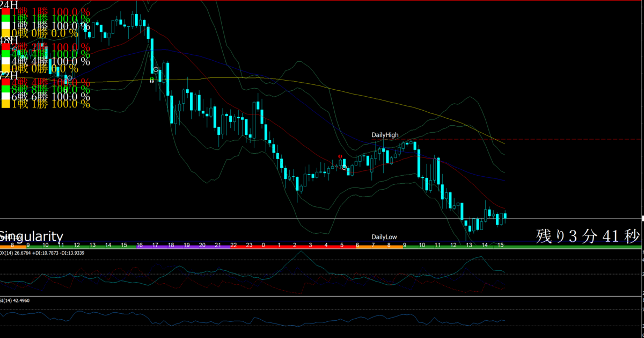
Task: Select the RSI(14) 42.4960 indicator label
Action: click(15, 300)
